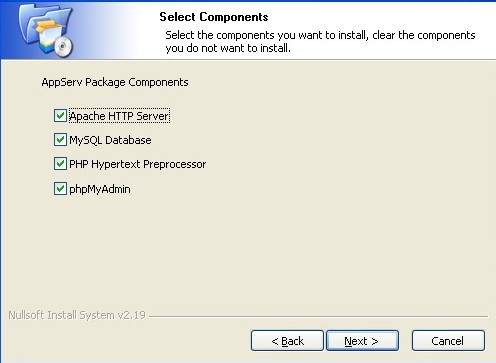Cancel the AppServ setup
496x363 pixels.
point(448,341)
